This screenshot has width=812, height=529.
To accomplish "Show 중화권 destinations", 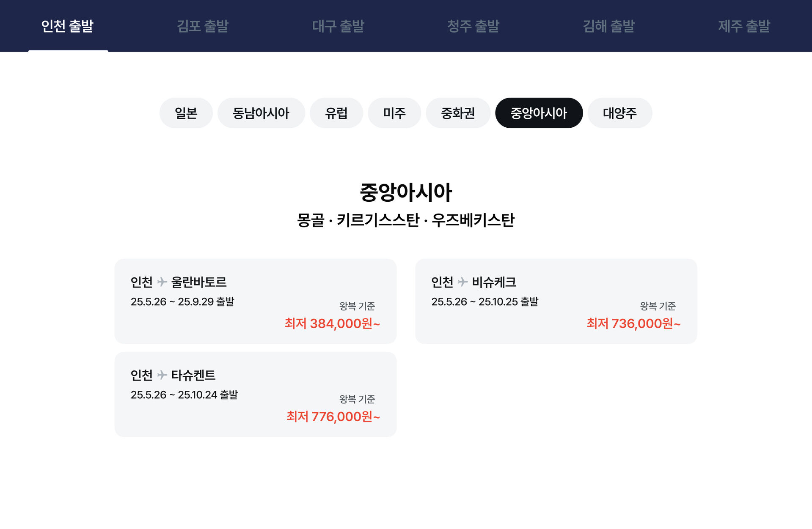I will [458, 113].
